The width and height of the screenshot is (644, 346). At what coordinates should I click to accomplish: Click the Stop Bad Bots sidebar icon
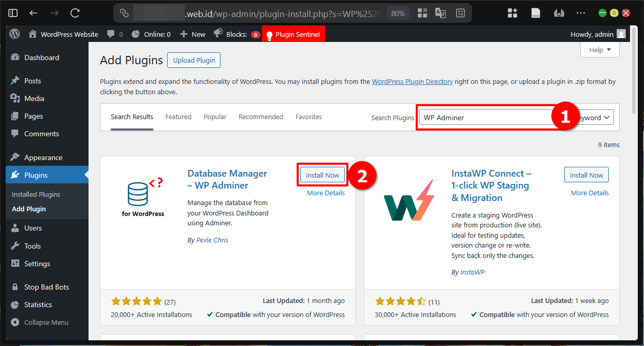tap(16, 286)
